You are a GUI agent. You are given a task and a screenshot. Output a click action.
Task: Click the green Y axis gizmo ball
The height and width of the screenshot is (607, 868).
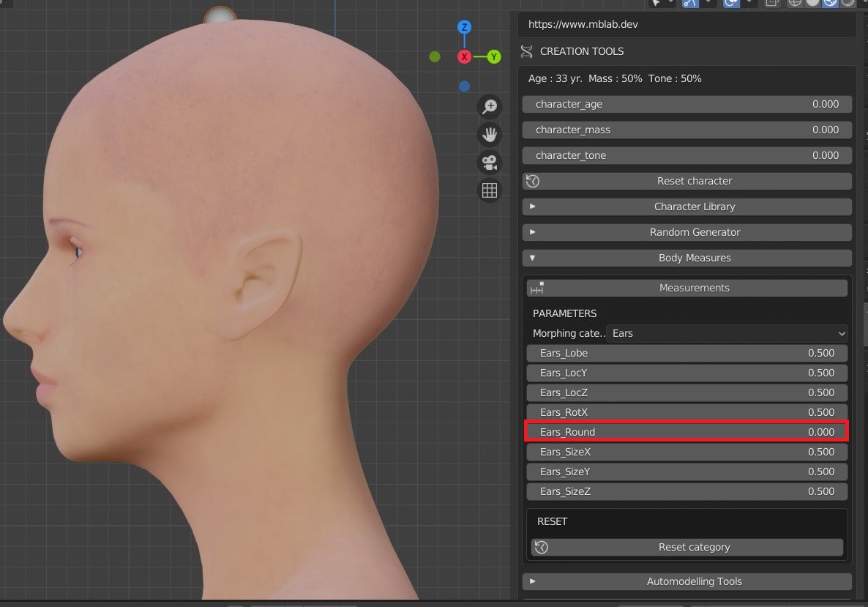click(x=494, y=56)
